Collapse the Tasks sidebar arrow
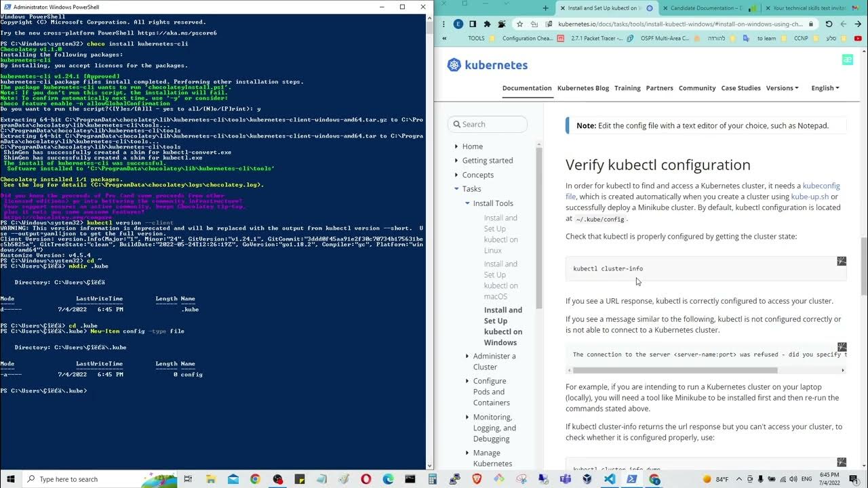The height and width of the screenshot is (488, 868). click(x=456, y=189)
